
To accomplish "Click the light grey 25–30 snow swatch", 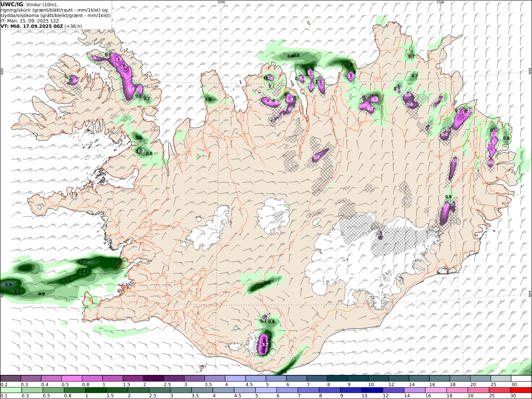I will [501, 378].
